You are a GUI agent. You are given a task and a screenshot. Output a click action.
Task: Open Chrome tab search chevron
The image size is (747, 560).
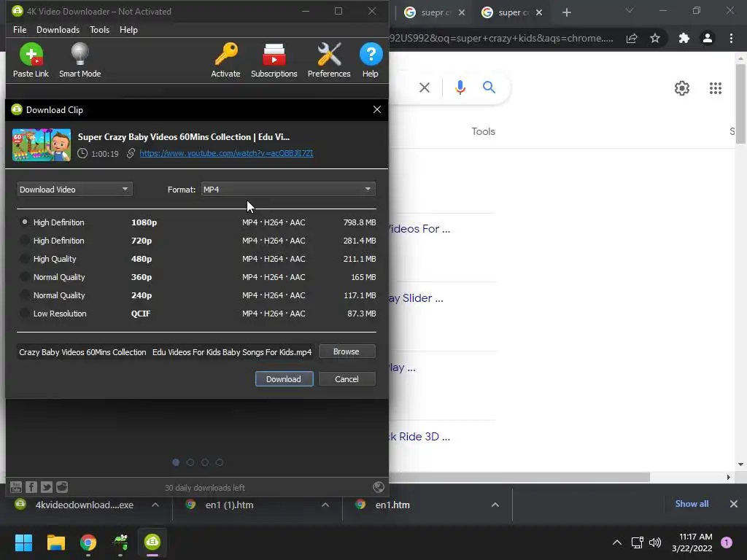(630, 11)
